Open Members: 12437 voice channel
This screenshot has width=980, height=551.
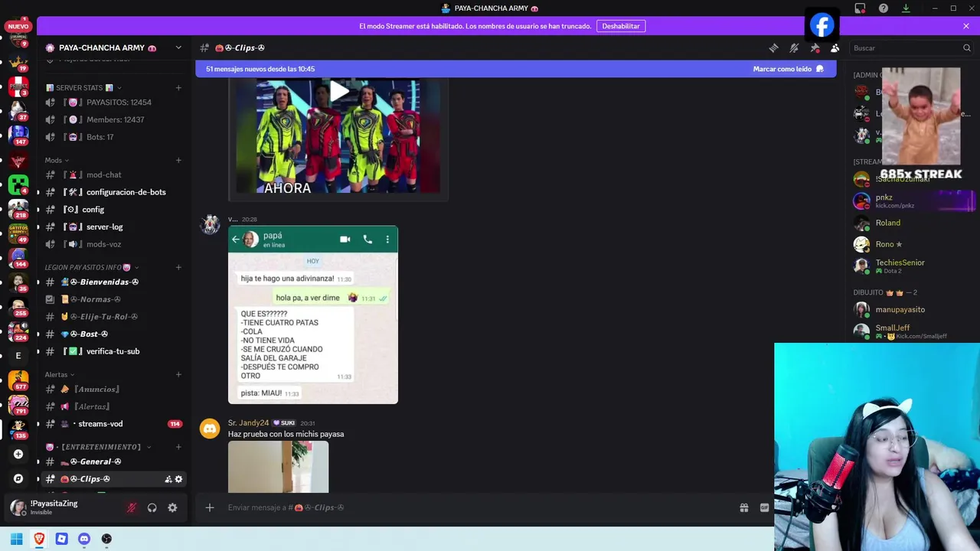[113, 119]
